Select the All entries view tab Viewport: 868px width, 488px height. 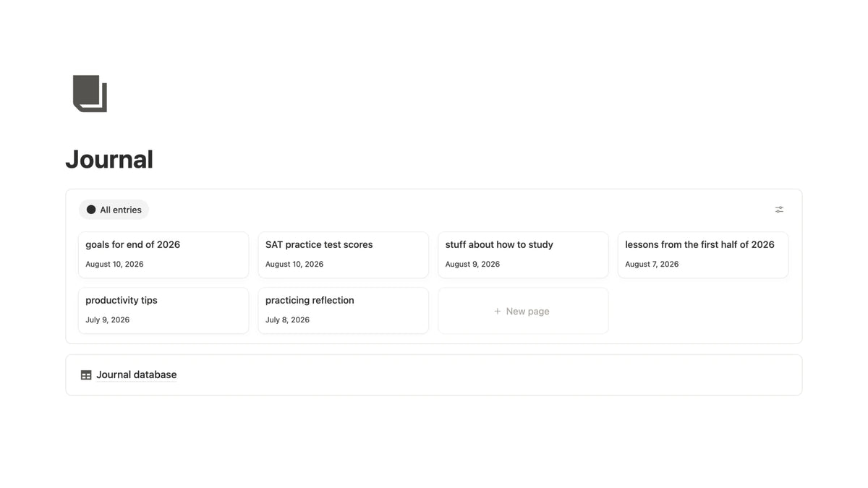(x=114, y=210)
